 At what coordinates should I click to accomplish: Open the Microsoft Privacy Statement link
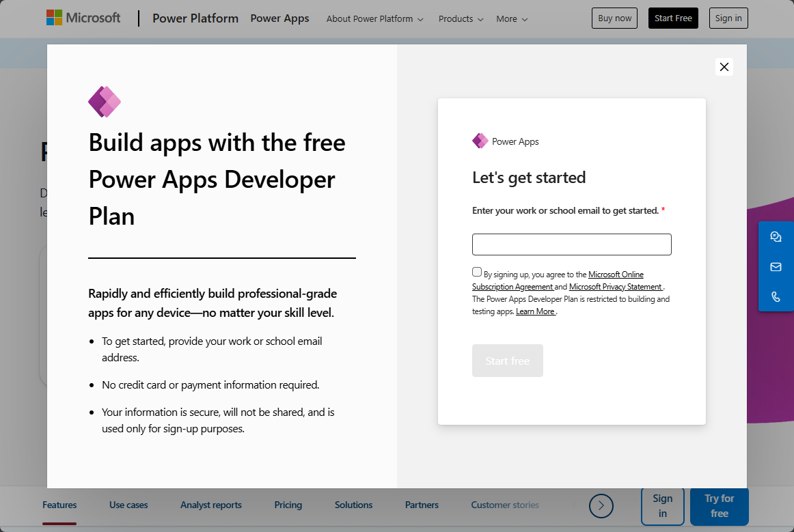click(x=616, y=287)
